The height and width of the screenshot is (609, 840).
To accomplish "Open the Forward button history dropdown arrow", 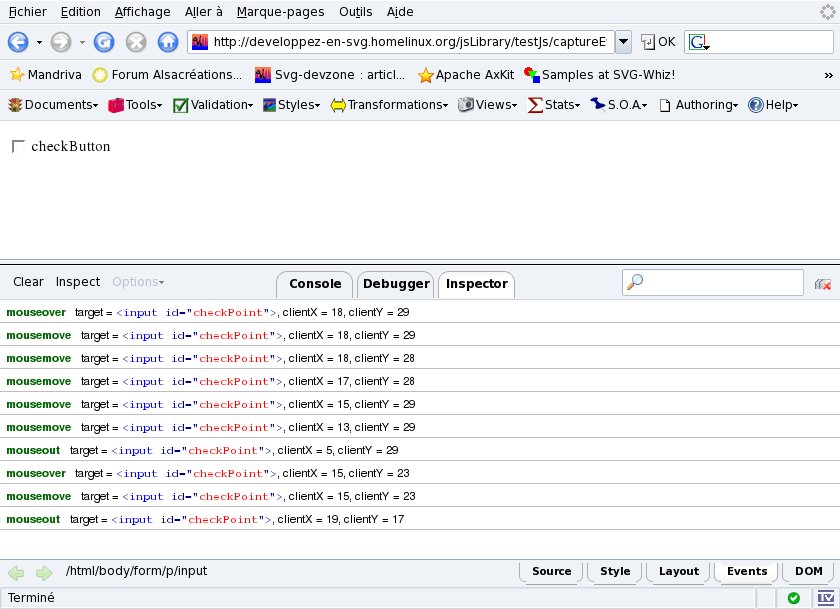I will click(82, 42).
